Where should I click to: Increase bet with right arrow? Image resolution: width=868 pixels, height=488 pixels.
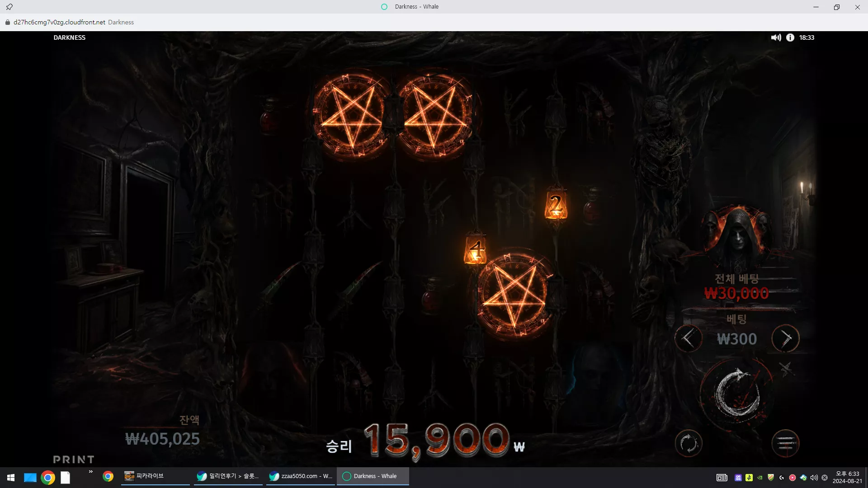[786, 338]
